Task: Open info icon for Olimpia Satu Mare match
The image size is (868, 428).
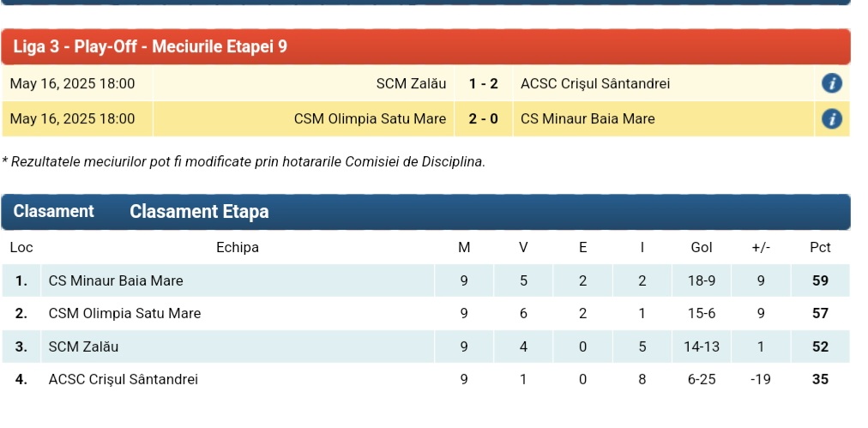Action: click(x=831, y=119)
